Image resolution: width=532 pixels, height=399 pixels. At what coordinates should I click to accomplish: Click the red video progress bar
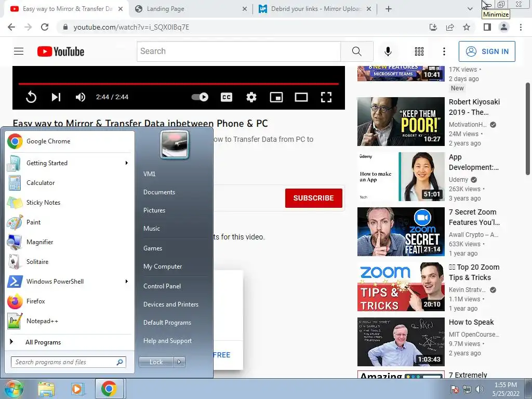(x=179, y=84)
